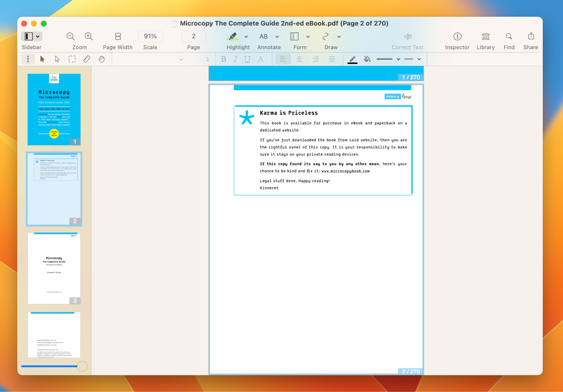Click the Share icon
Viewport: 563px width, 392px height.
pos(531,36)
